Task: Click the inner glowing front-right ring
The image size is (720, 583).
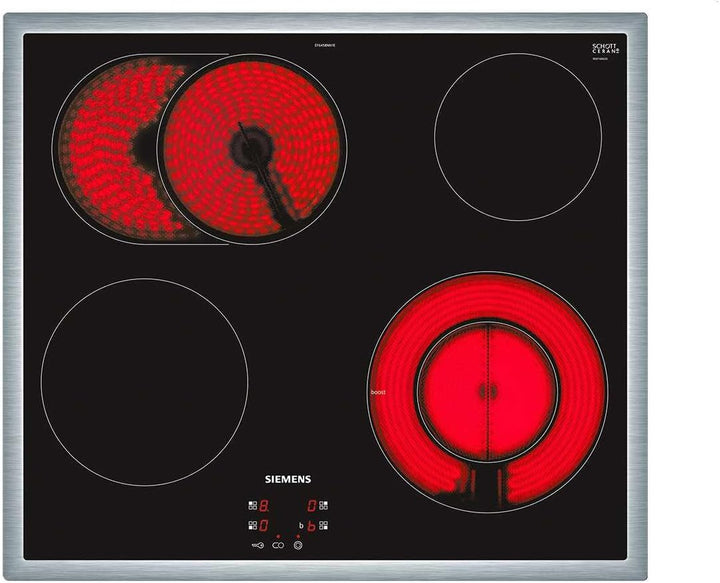Action: pos(487,391)
